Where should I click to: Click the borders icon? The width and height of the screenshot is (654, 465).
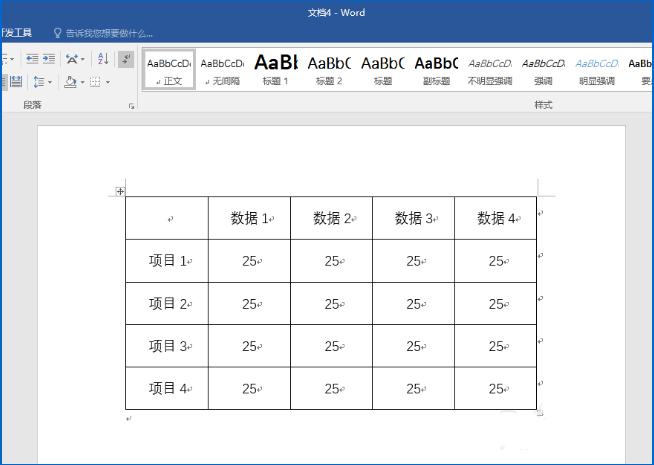pyautogui.click(x=95, y=82)
